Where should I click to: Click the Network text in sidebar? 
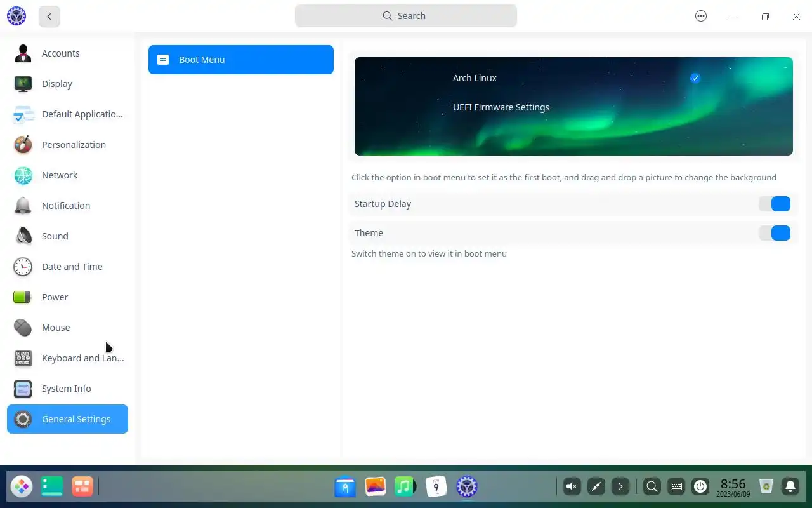pyautogui.click(x=60, y=175)
